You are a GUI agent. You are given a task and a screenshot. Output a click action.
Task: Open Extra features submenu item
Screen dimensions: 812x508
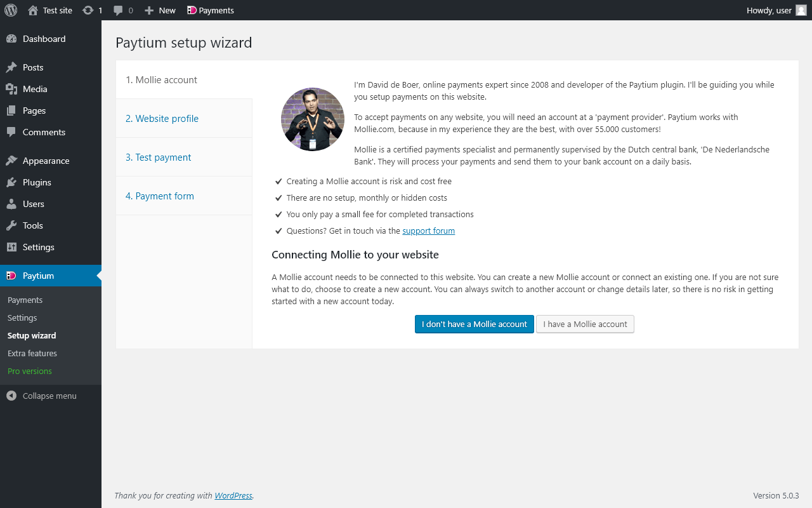coord(32,353)
